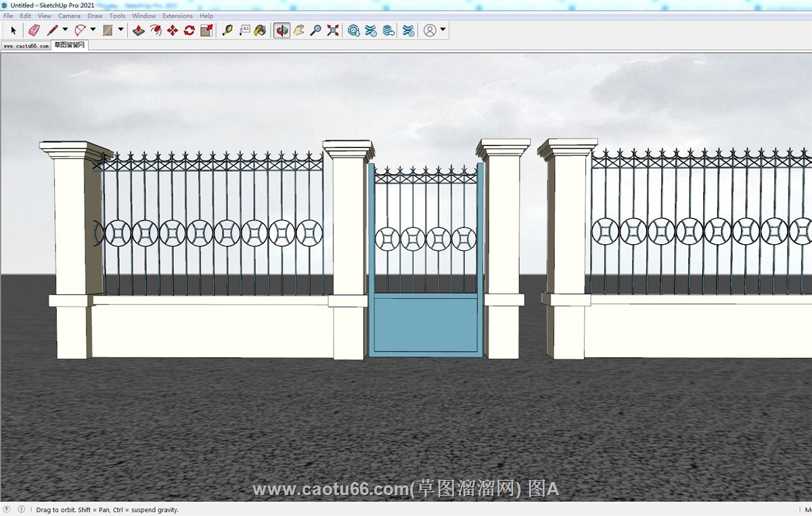Screen dimensions: 812x516
Task: Switch to the www.caotu66.com scene tab
Action: point(26,46)
